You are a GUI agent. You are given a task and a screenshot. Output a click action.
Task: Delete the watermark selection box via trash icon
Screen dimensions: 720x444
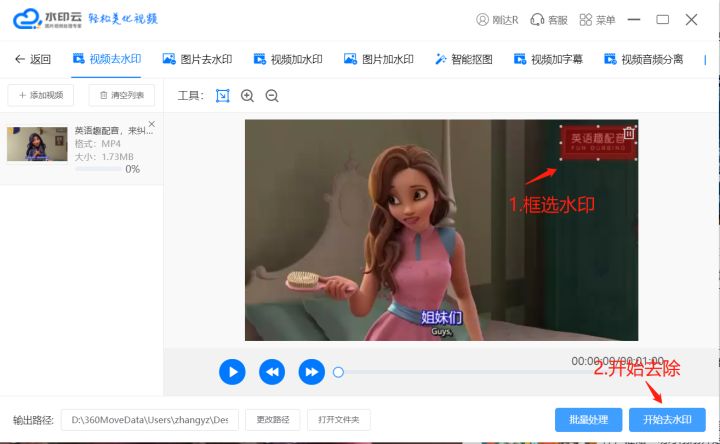click(x=628, y=133)
